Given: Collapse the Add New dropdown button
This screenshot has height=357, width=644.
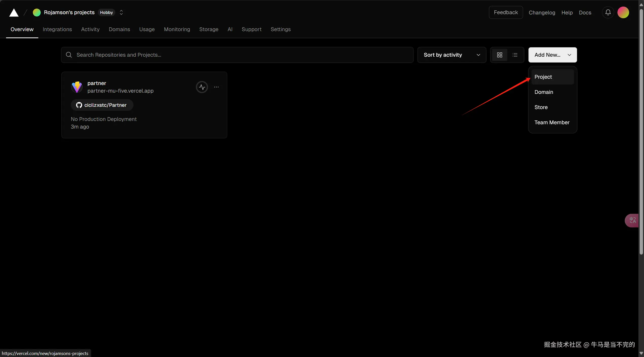Looking at the screenshot, I should point(553,55).
